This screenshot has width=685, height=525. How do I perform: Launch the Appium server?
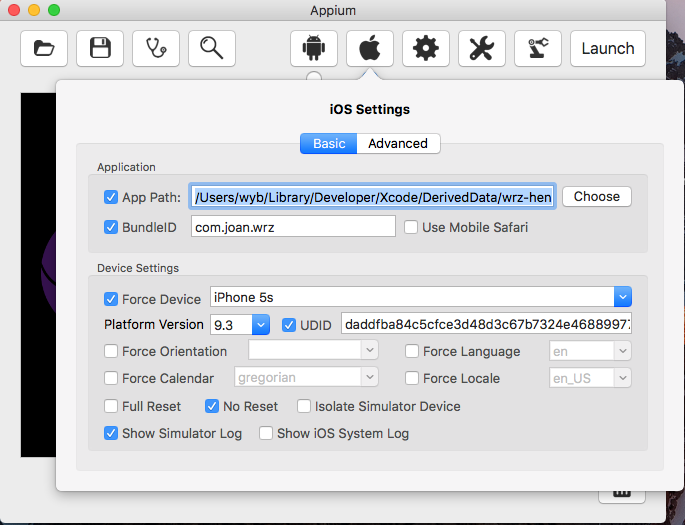coord(608,48)
